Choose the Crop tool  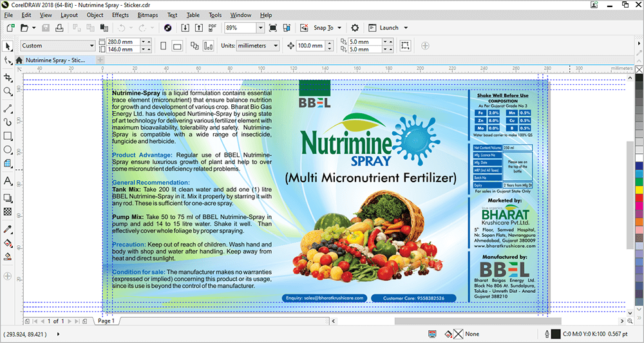pyautogui.click(x=7, y=77)
